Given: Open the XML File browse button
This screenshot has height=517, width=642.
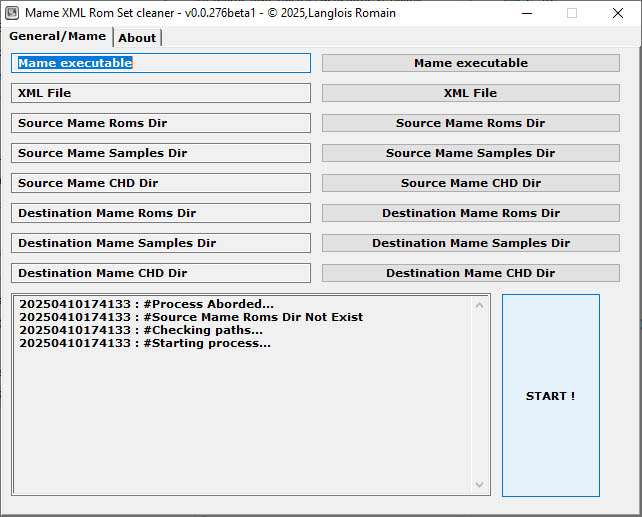Looking at the screenshot, I should click(x=471, y=93).
